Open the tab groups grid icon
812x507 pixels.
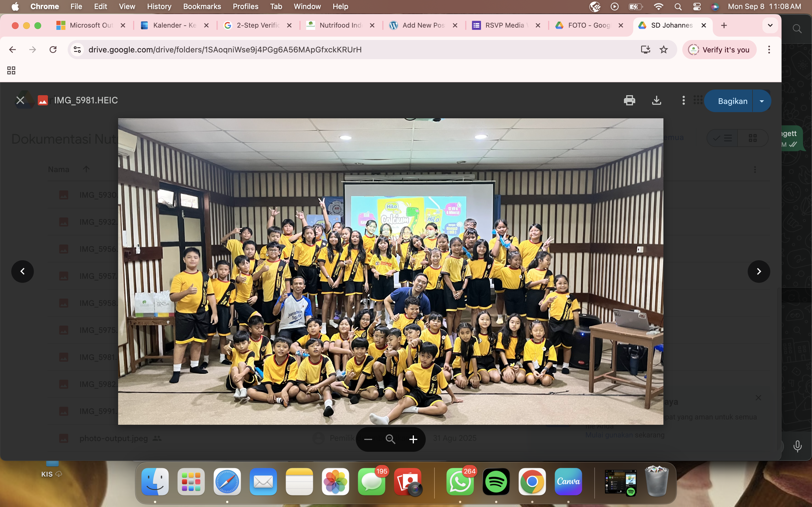(11, 70)
